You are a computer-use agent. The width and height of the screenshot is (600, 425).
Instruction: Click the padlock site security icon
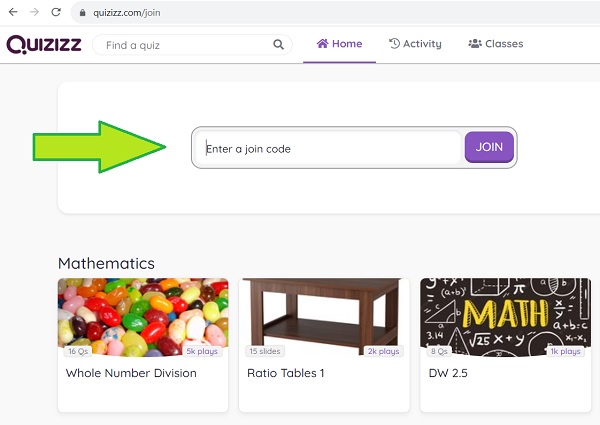[x=82, y=12]
